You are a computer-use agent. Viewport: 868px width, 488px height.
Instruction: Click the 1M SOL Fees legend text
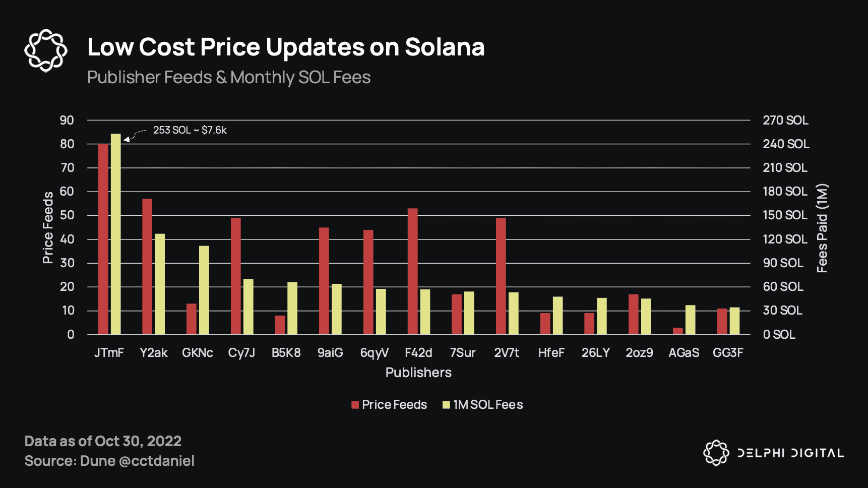[488, 405]
